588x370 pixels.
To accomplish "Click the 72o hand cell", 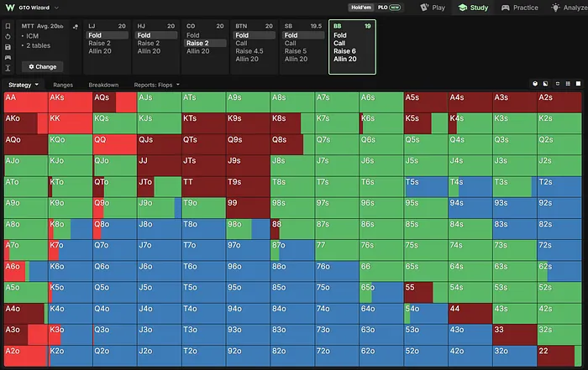I will point(337,356).
